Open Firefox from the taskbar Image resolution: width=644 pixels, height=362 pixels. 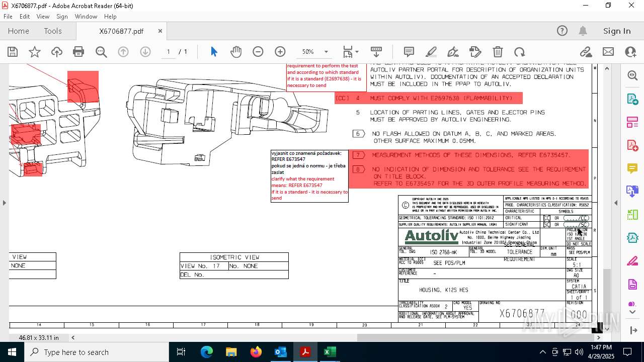click(x=256, y=352)
